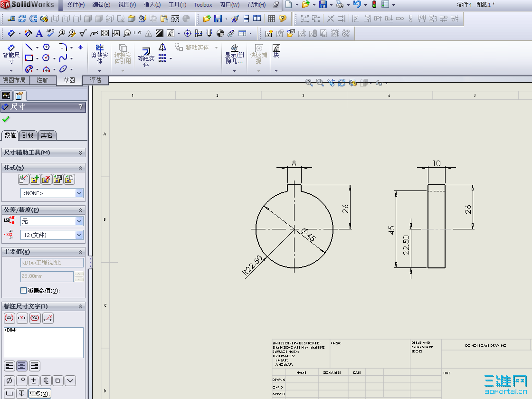Open the precision dropdown .12 (文件)

click(x=79, y=235)
